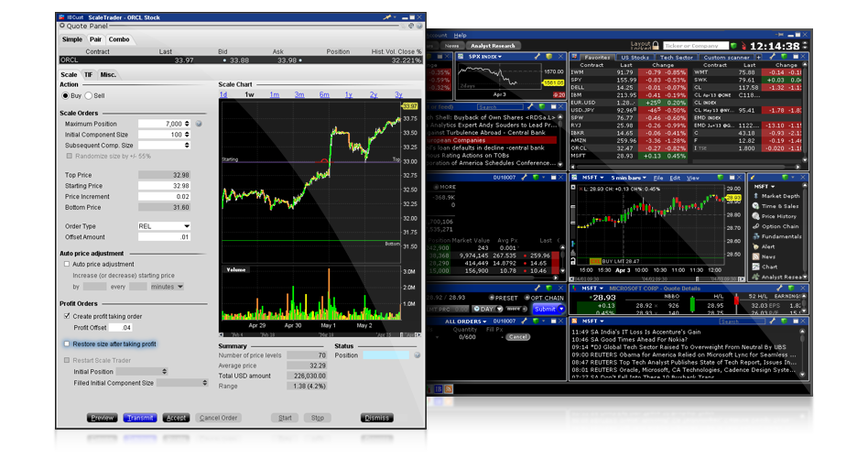Image resolution: width=868 pixels, height=458 pixels.
Task: Open the US Stocks watchlist tab
Action: pos(635,57)
